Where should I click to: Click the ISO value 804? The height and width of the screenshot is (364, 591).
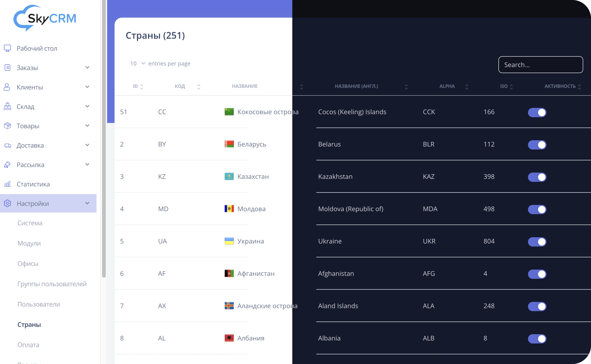(x=489, y=241)
